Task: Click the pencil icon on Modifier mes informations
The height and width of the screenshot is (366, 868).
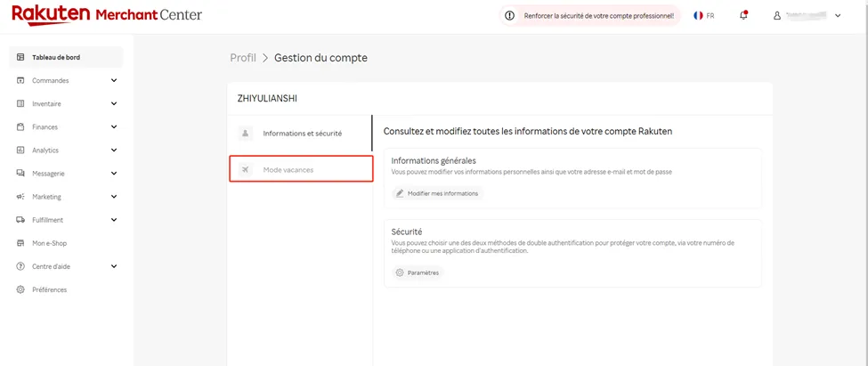Action: [400, 193]
